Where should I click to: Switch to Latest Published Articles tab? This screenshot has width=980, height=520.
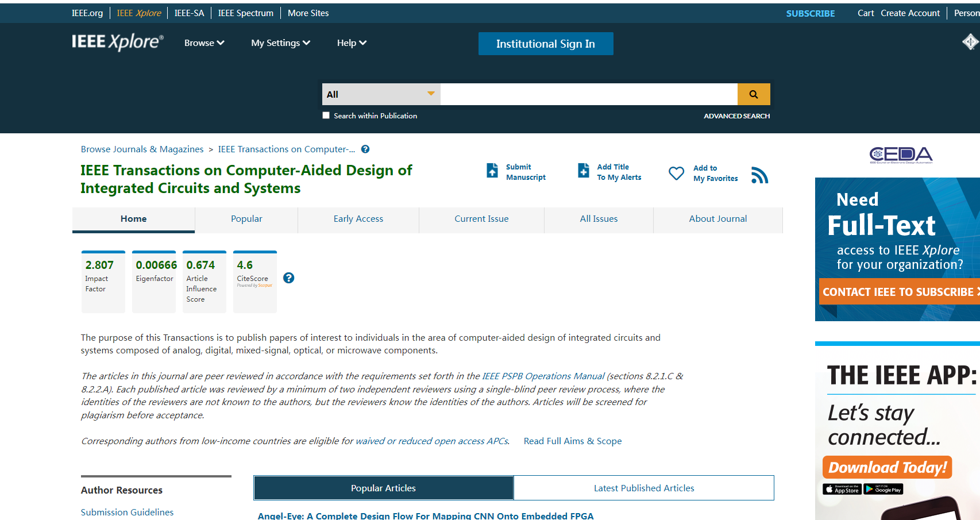(x=644, y=488)
